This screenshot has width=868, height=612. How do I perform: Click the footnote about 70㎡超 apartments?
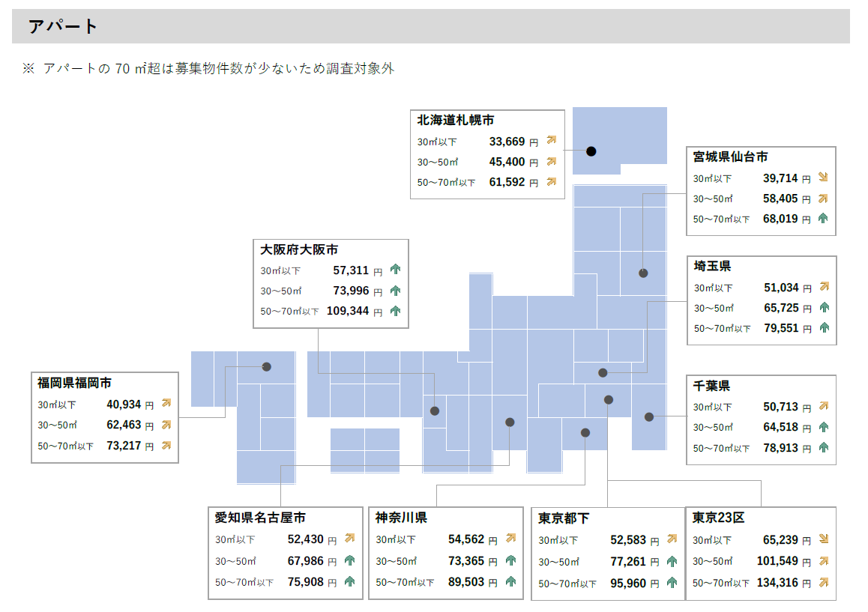pos(208,68)
